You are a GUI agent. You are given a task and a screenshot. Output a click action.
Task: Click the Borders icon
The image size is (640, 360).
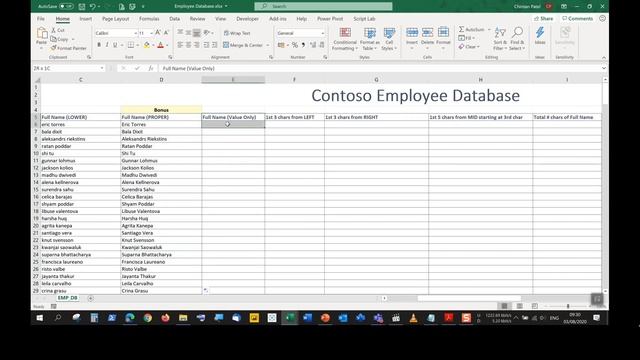131,45
